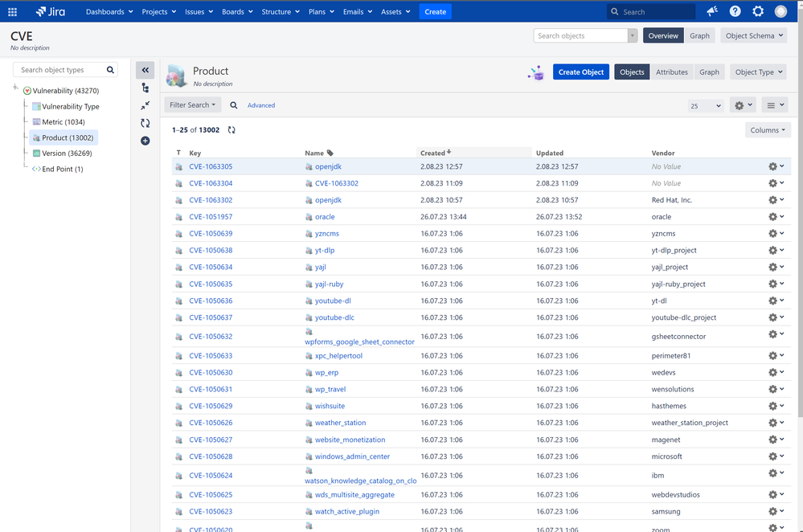
Task: Open the list settings gear dropdown
Action: tap(743, 105)
